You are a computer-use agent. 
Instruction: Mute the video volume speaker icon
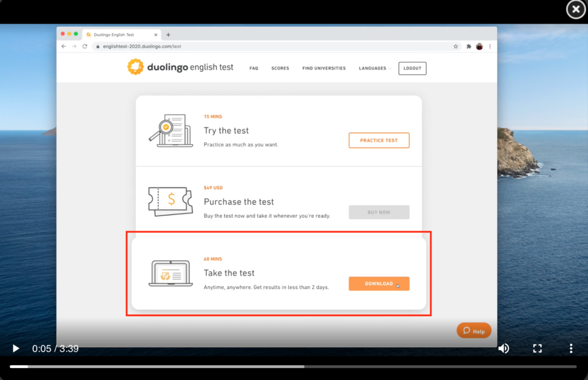pos(504,348)
